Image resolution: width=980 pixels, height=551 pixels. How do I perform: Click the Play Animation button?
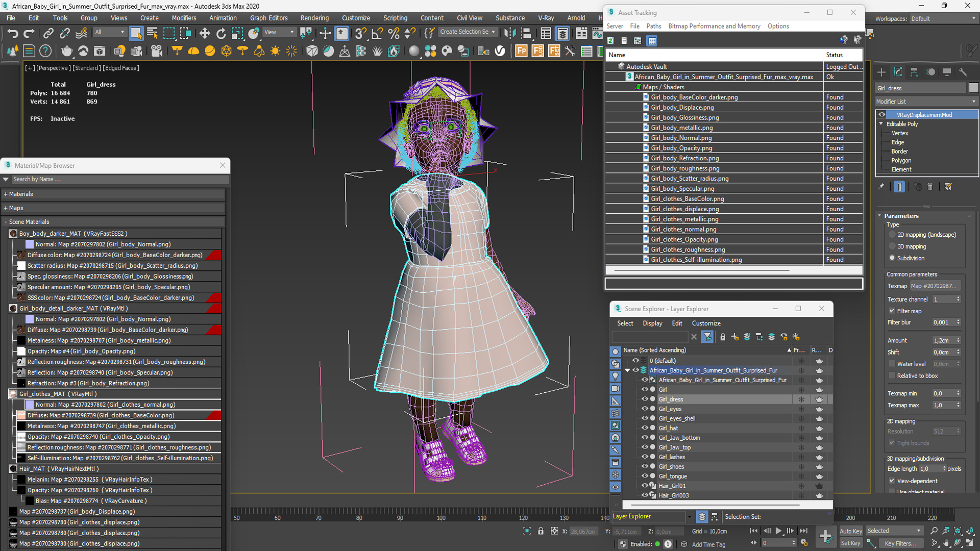pos(779,531)
